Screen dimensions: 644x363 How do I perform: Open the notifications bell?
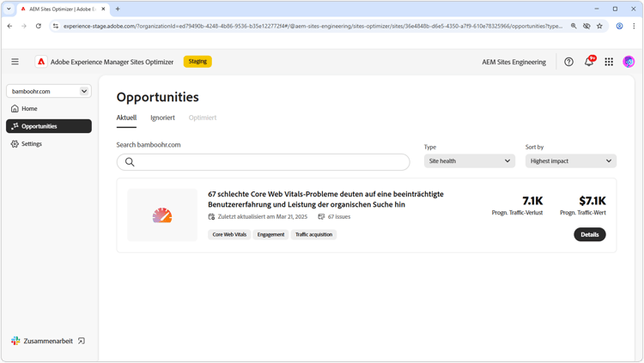[589, 62]
